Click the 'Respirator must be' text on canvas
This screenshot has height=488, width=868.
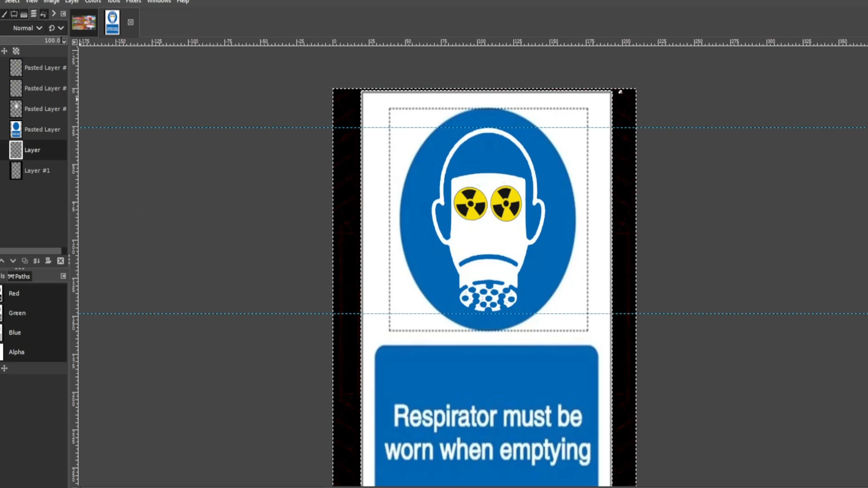[487, 416]
